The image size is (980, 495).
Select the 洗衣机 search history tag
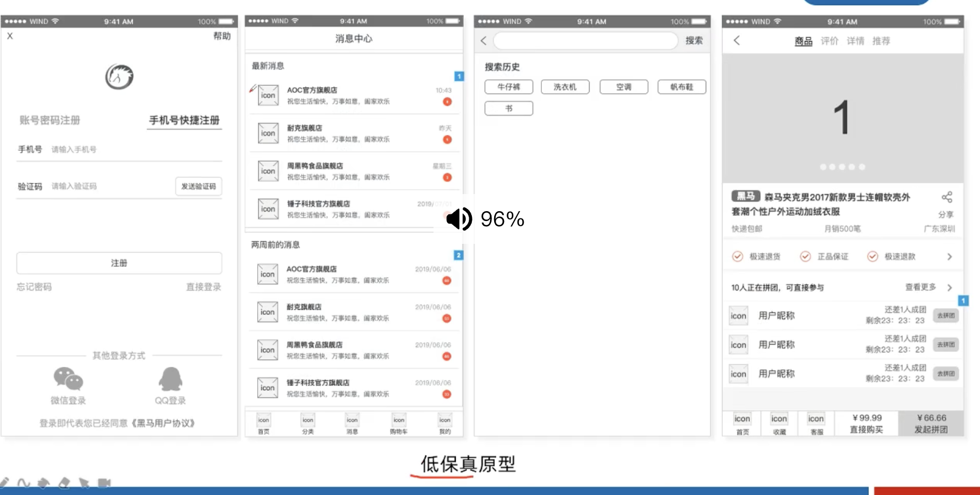[565, 87]
